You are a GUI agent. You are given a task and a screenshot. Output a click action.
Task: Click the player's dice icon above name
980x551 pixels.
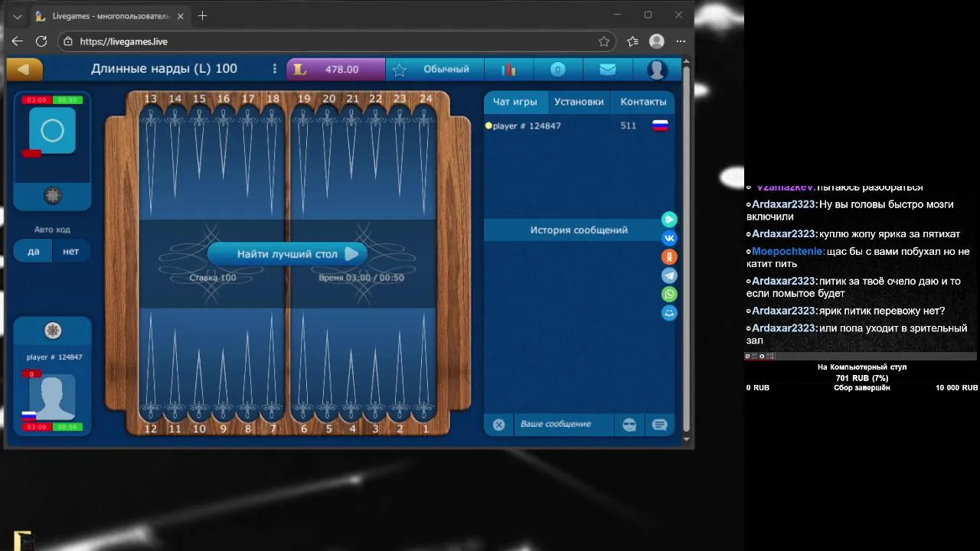[x=52, y=331]
